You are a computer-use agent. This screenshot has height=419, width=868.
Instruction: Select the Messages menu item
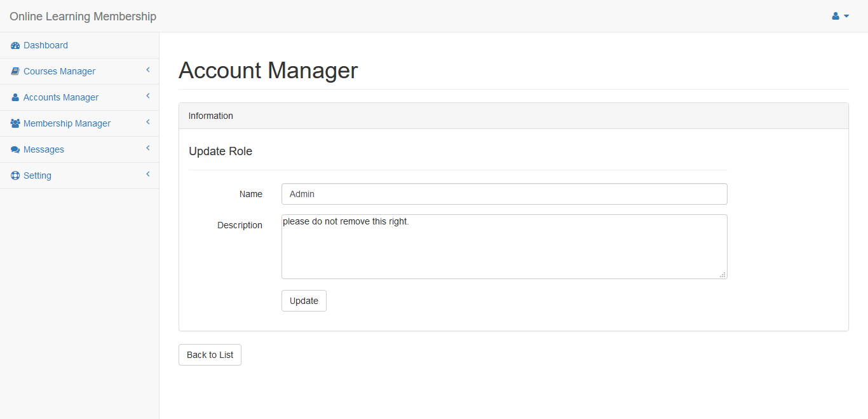[x=44, y=150]
